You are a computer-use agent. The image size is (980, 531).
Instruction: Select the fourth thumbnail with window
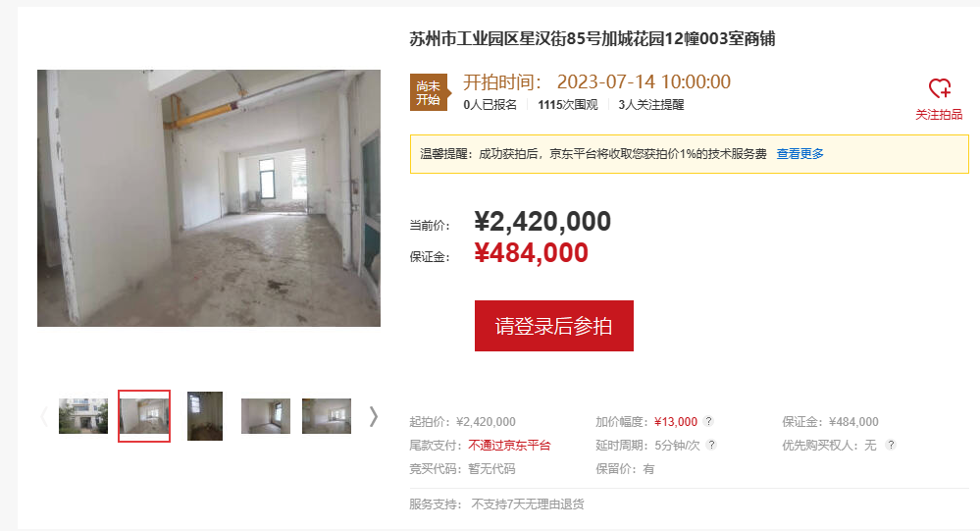pos(266,416)
